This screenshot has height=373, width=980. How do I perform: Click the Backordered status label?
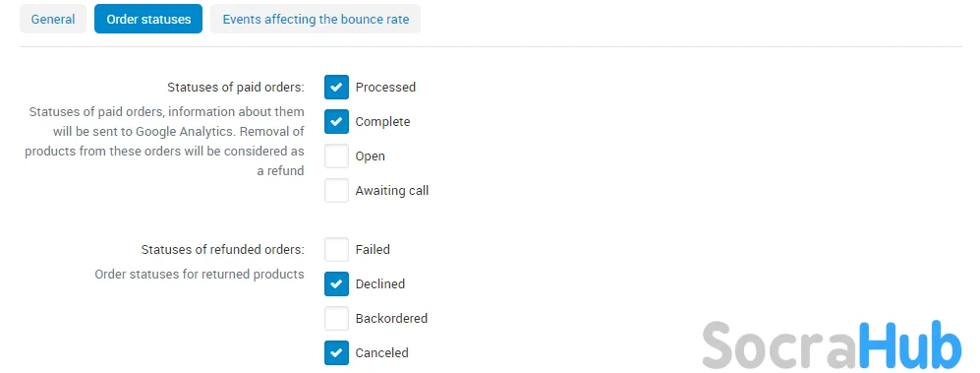click(391, 318)
